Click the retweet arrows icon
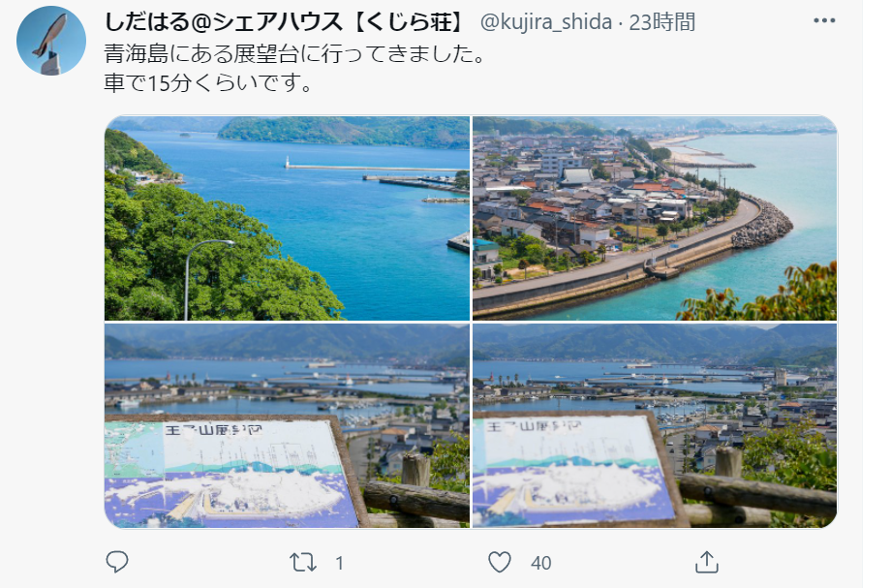This screenshot has height=588, width=890. 302,563
